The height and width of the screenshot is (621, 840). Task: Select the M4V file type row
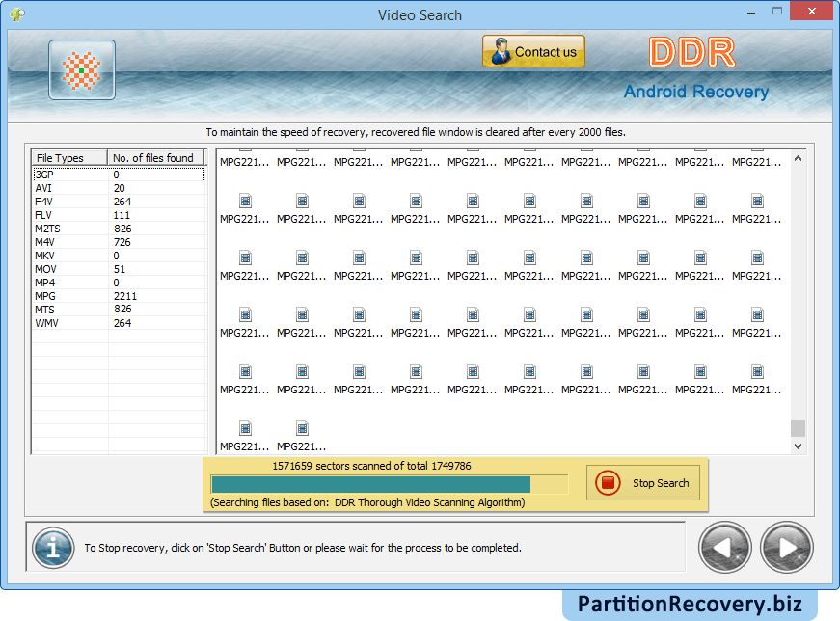[119, 242]
